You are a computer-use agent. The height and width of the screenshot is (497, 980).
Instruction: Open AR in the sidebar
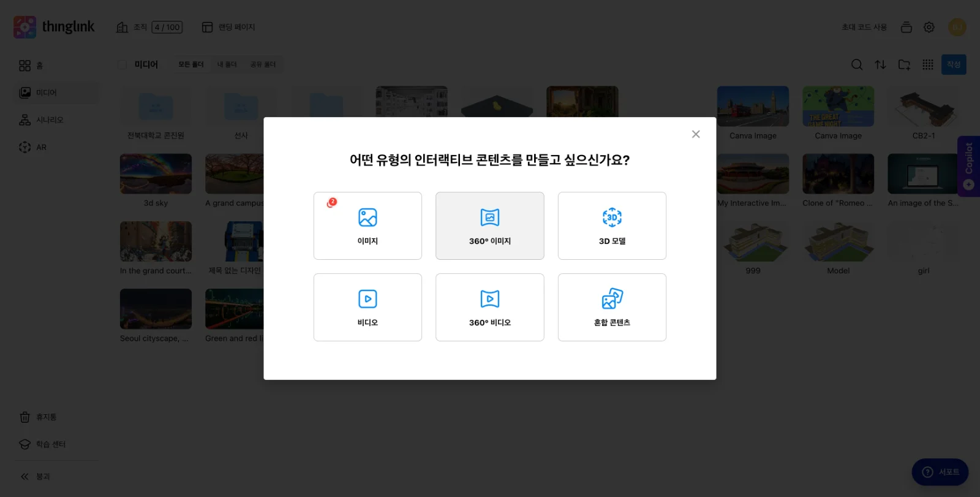pyautogui.click(x=56, y=147)
